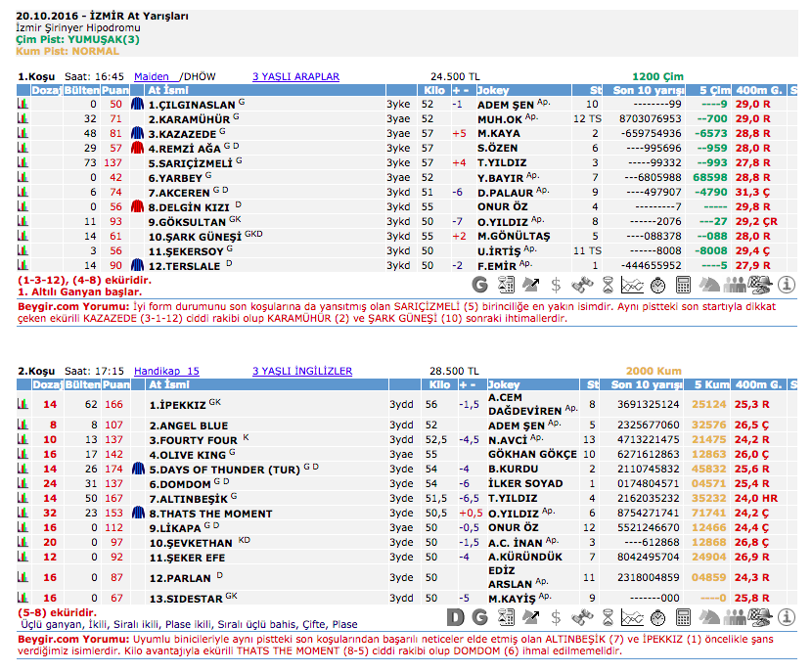Open the line chart icon under race 2

click(x=632, y=616)
